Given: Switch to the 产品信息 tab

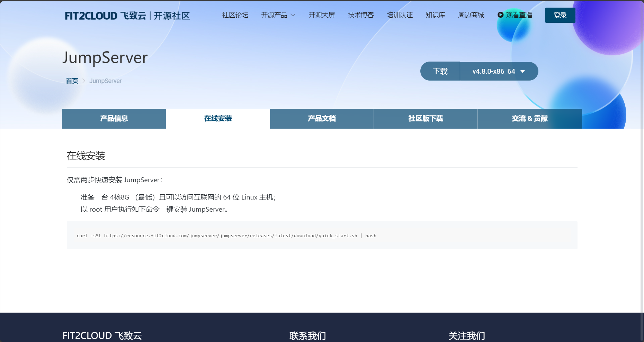Looking at the screenshot, I should pyautogui.click(x=114, y=119).
